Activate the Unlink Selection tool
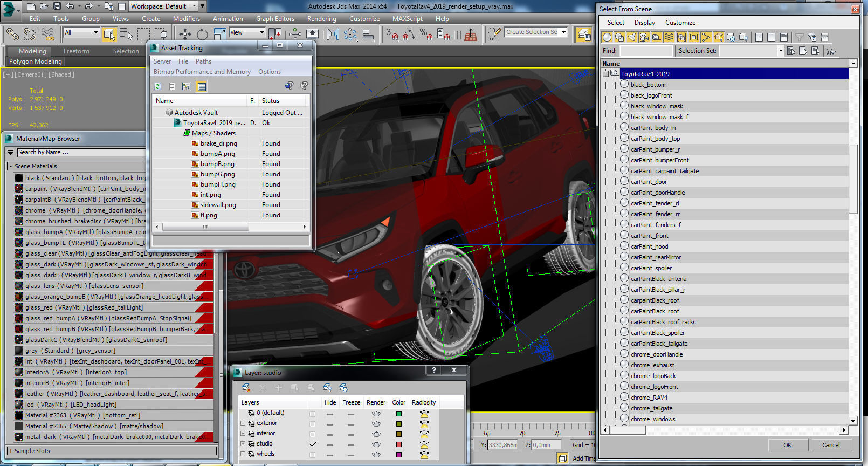This screenshot has width=868, height=466. click(x=30, y=34)
